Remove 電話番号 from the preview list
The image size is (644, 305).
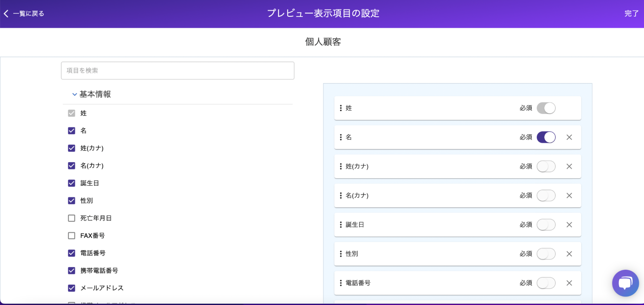pyautogui.click(x=569, y=283)
